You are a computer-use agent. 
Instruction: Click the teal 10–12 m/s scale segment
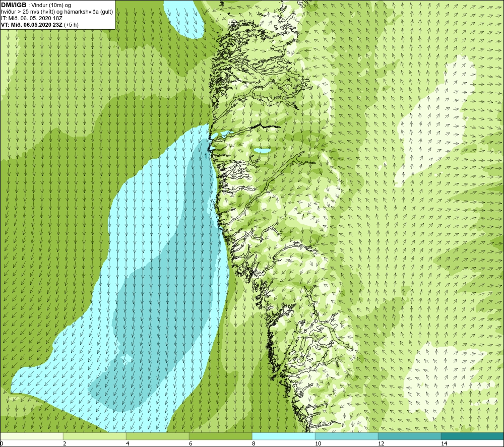[347, 436]
